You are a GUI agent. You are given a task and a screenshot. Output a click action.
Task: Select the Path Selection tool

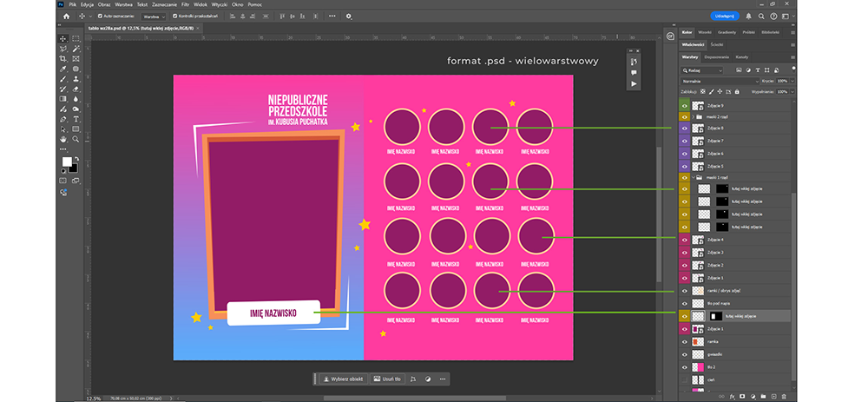[x=63, y=129]
